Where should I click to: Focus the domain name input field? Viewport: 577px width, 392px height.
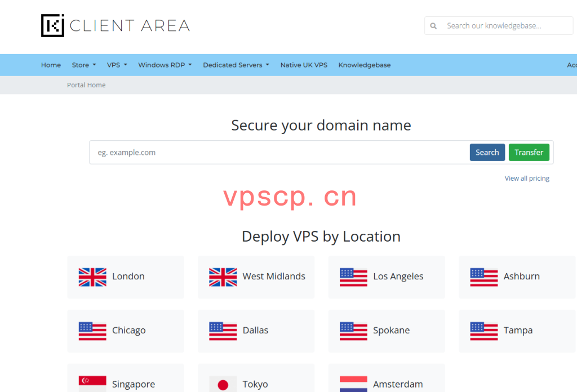(x=279, y=152)
